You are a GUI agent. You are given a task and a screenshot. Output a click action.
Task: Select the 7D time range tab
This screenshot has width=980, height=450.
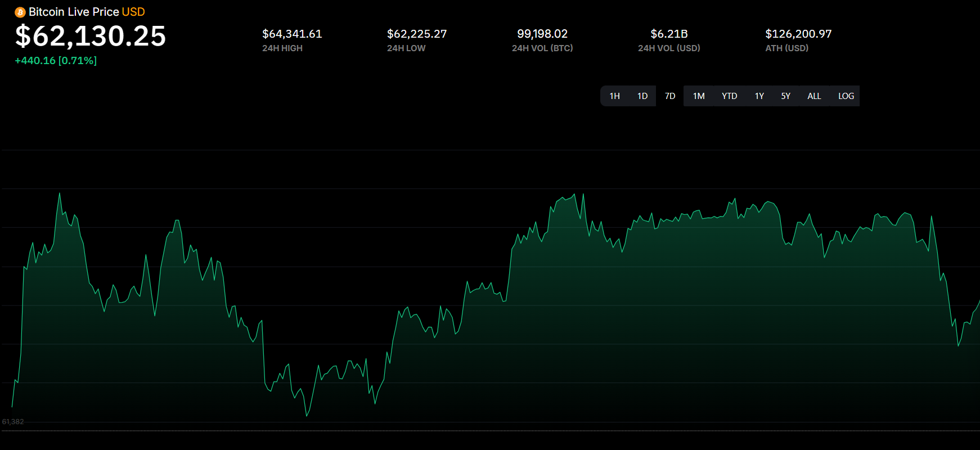670,96
